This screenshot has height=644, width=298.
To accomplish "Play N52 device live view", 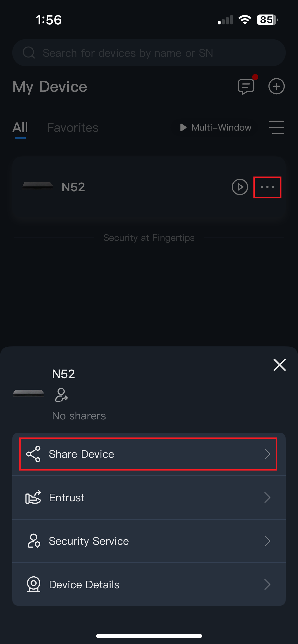I will click(240, 187).
